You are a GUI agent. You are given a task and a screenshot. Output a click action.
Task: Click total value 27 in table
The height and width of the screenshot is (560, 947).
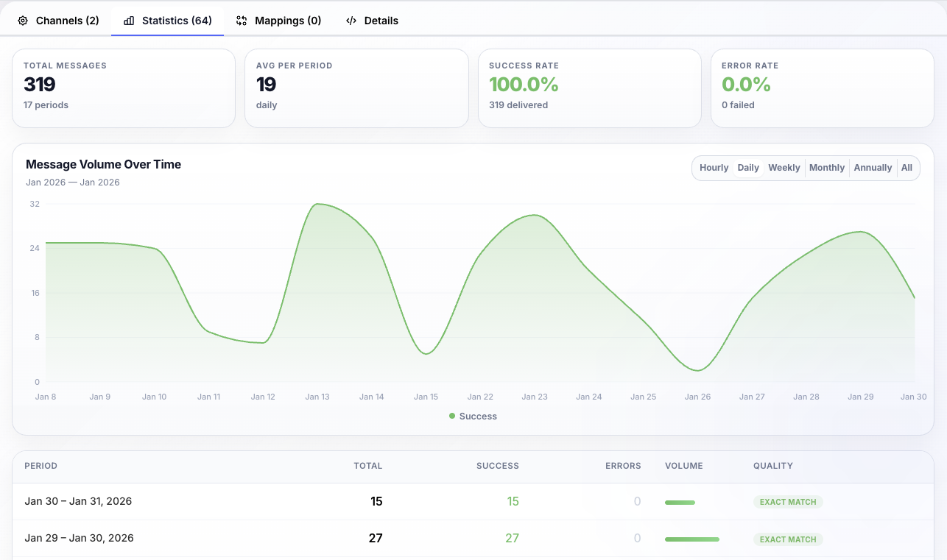click(376, 539)
